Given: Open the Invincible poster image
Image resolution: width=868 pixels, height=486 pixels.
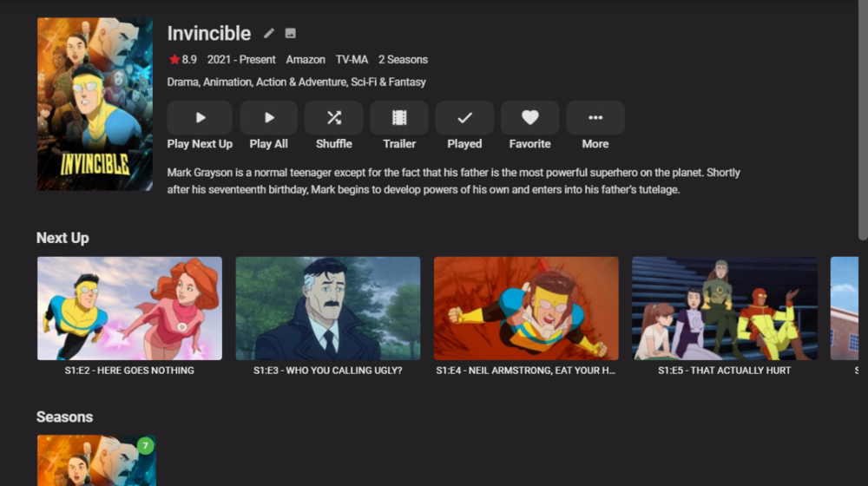Looking at the screenshot, I should (95, 104).
